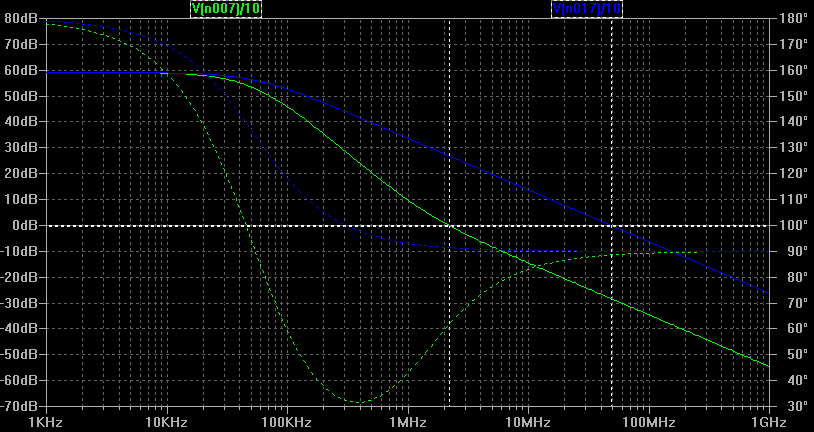Click the cursor crosshair on green trace at 0dB
The height and width of the screenshot is (432, 814).
coord(450,225)
